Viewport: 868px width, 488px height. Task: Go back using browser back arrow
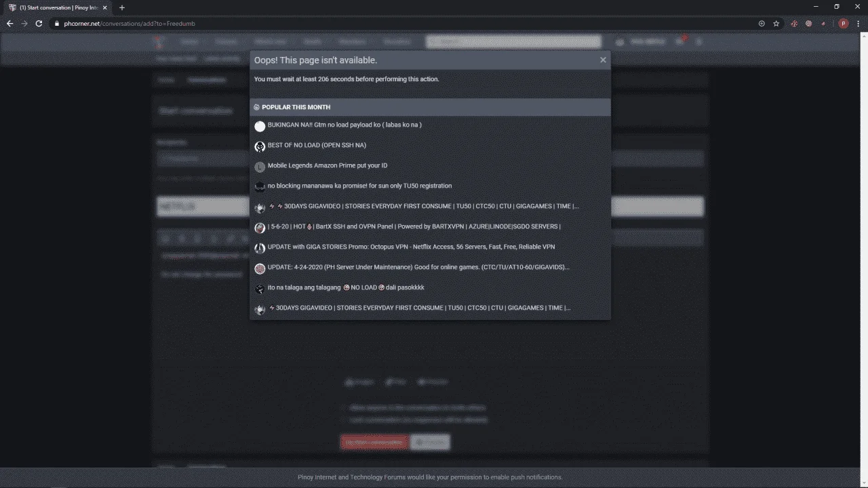[x=9, y=23]
